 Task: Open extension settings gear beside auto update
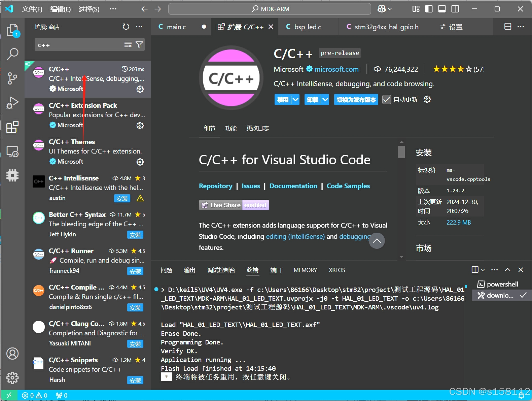coord(427,99)
